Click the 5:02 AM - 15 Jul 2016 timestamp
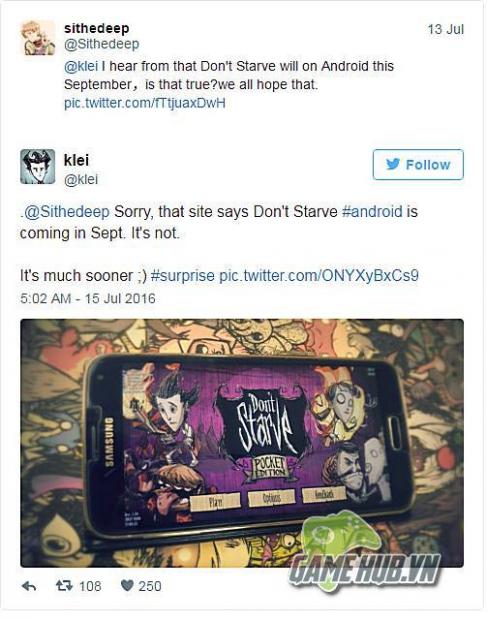 click(x=88, y=298)
